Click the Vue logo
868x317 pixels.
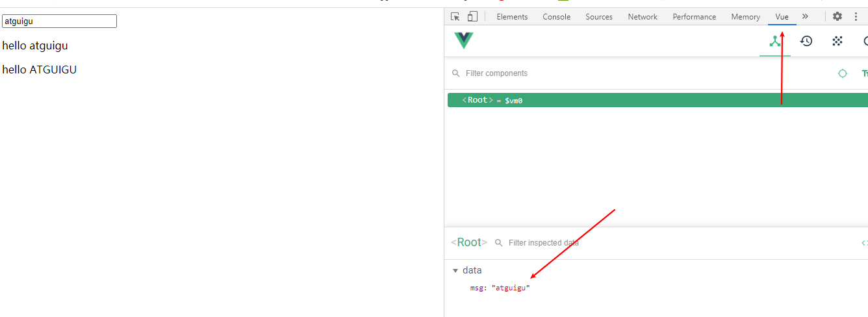click(464, 41)
